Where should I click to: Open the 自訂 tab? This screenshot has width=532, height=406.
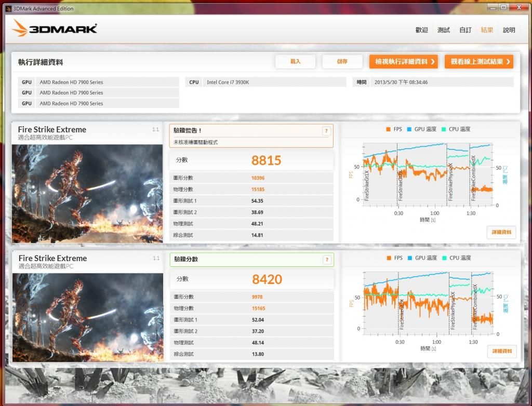(465, 30)
